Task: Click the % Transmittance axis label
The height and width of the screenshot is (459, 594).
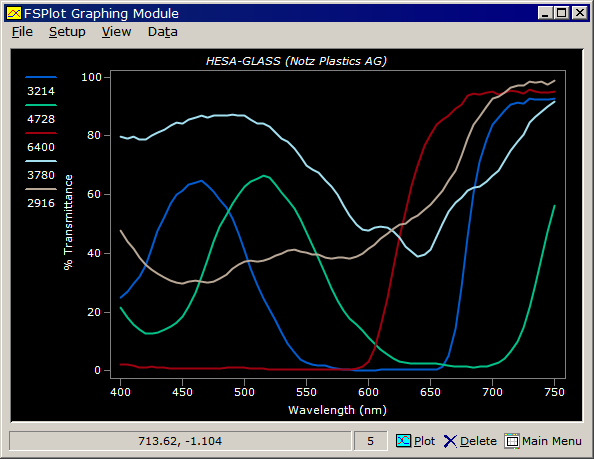Action: pos(68,222)
